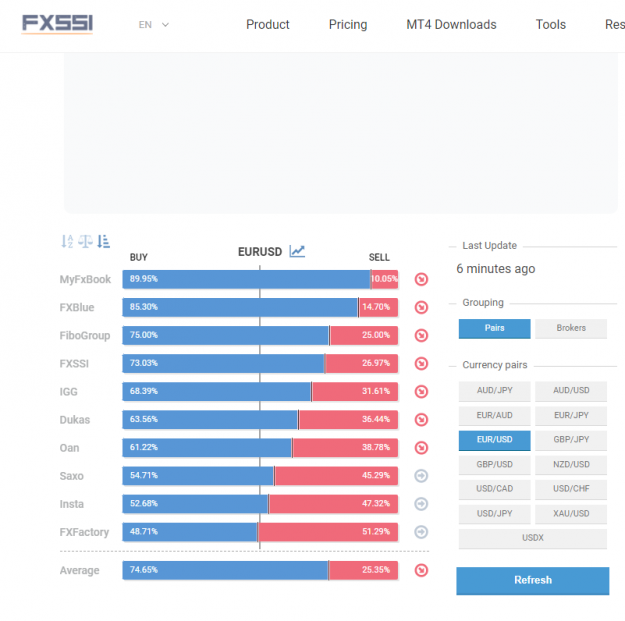Viewport: 625px width, 621px height.
Task: Click the Insta 47.32% sell bar
Action: click(x=334, y=504)
